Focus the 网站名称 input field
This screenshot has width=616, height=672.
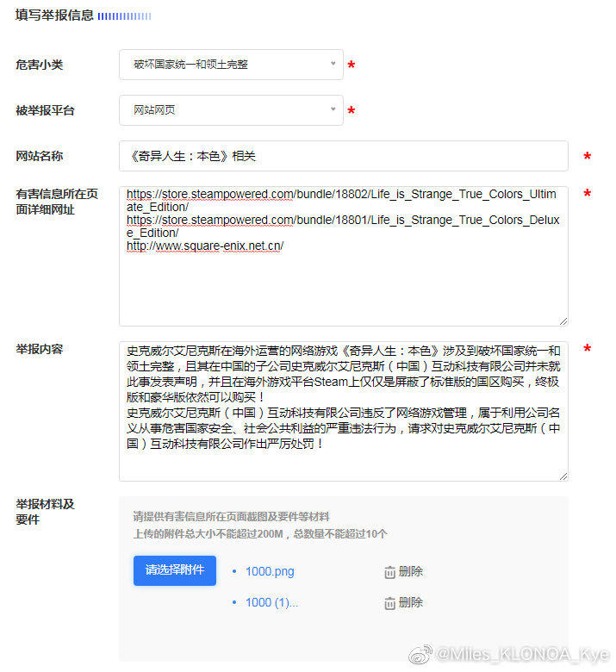343,156
